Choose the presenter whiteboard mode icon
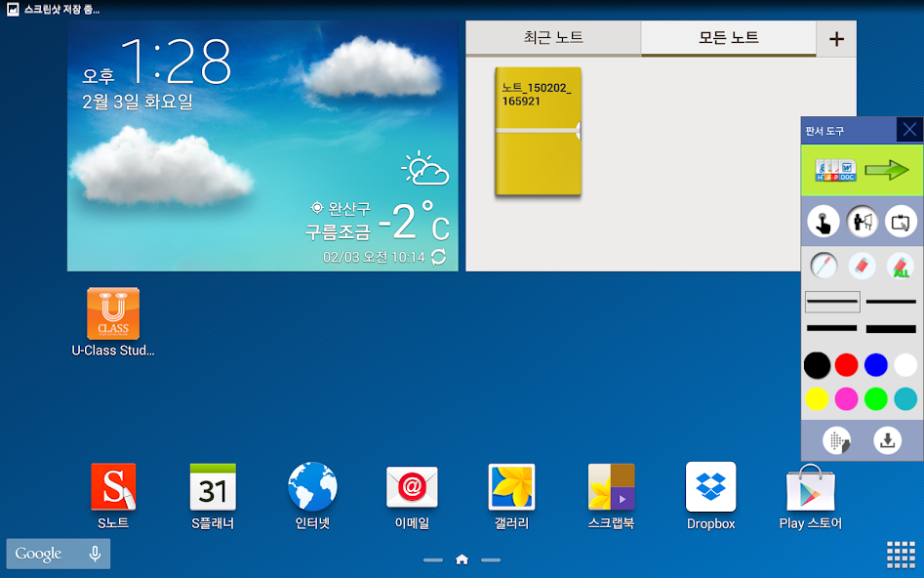The width and height of the screenshot is (924, 578). pyautogui.click(x=863, y=222)
